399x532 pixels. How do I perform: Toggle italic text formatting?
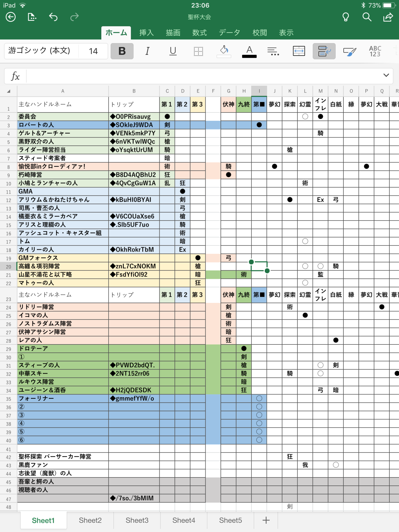point(147,51)
